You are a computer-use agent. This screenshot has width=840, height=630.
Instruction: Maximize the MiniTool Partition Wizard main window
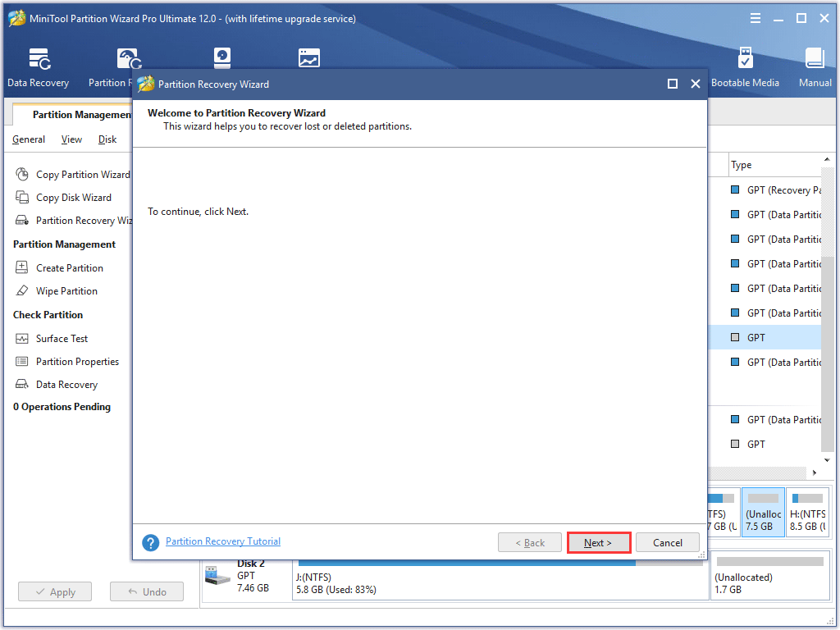[801, 19]
